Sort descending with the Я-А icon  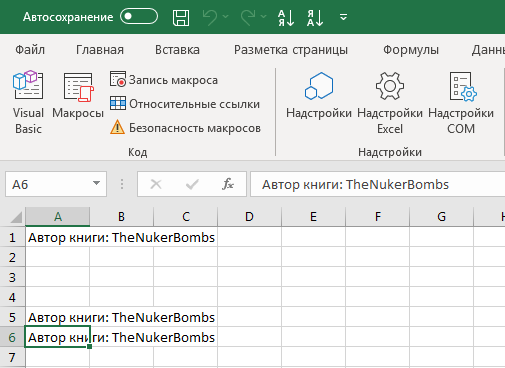click(x=315, y=18)
